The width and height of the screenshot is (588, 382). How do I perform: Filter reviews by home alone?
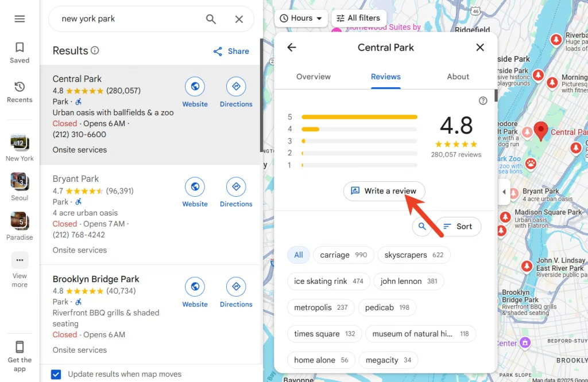[321, 360]
